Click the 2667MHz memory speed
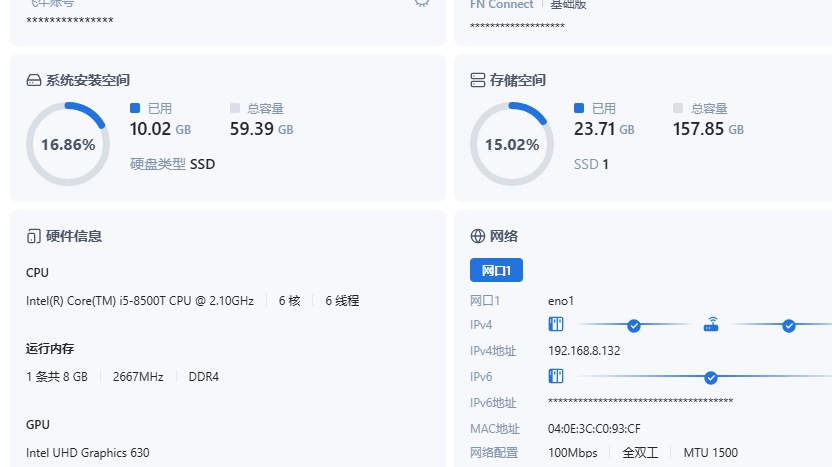Image resolution: width=832 pixels, height=467 pixels. 138,377
